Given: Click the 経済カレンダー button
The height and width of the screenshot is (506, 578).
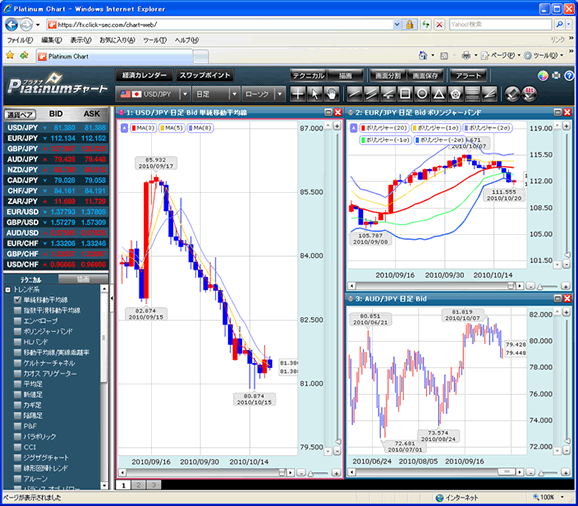Looking at the screenshot, I should 143,76.
